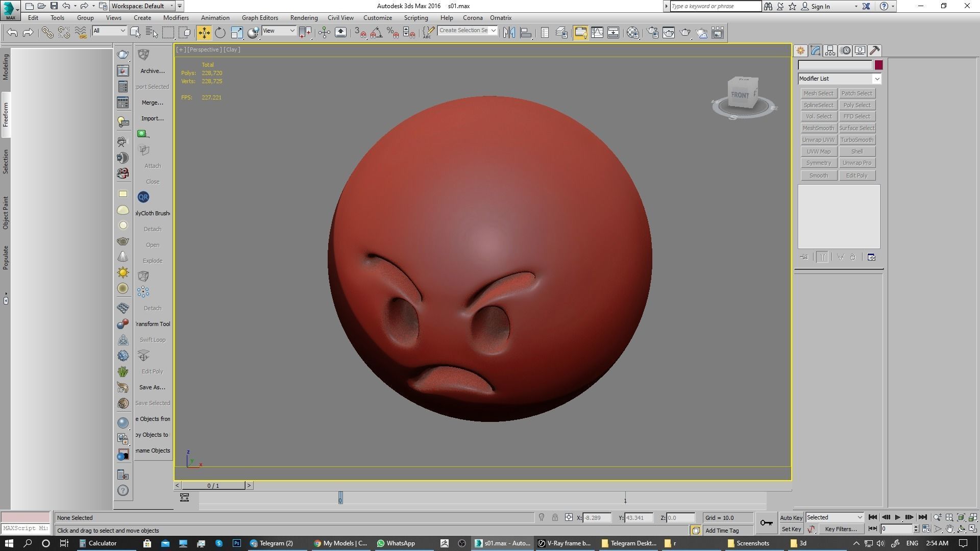This screenshot has height=551, width=980.
Task: Toggle Set Key mode
Action: click(x=791, y=529)
